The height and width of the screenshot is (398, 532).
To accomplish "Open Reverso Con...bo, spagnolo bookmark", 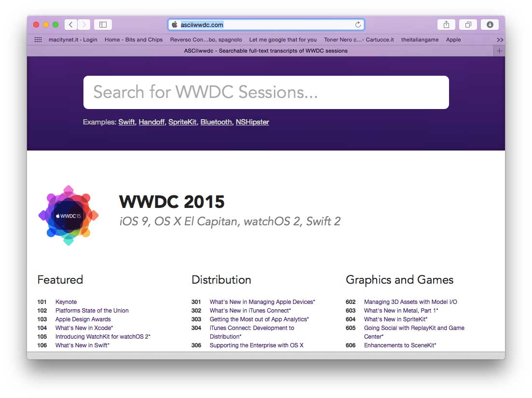I will 206,40.
